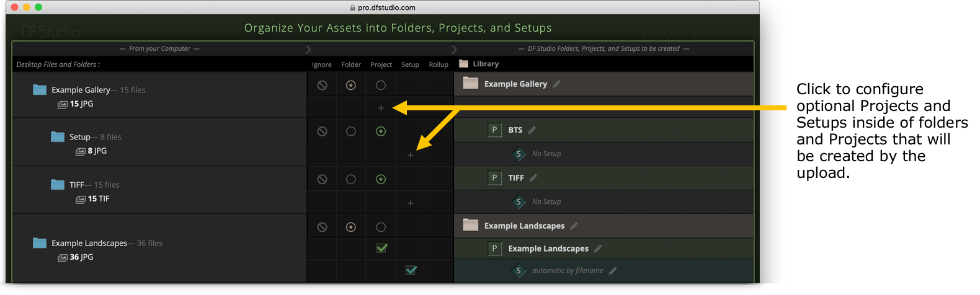Click Example Landscapes desktop folder icon
The image size is (980, 295).
(40, 243)
